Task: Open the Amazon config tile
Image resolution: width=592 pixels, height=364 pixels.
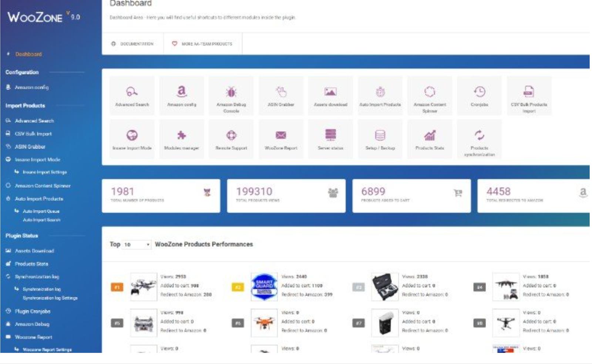Action: pos(181,96)
